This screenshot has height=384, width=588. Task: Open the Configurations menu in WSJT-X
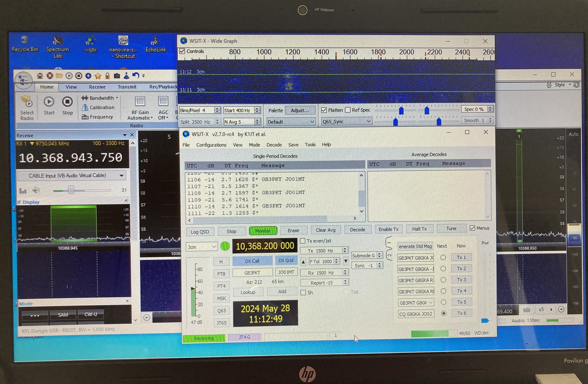tap(211, 145)
